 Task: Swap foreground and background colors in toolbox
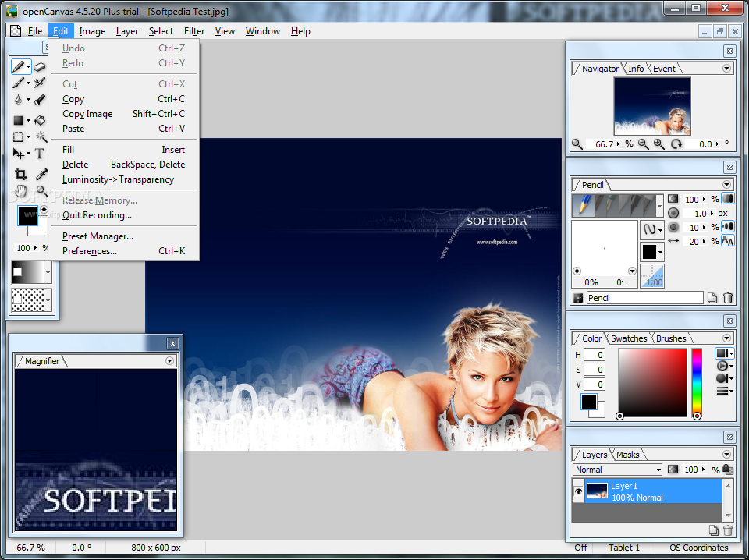44,209
